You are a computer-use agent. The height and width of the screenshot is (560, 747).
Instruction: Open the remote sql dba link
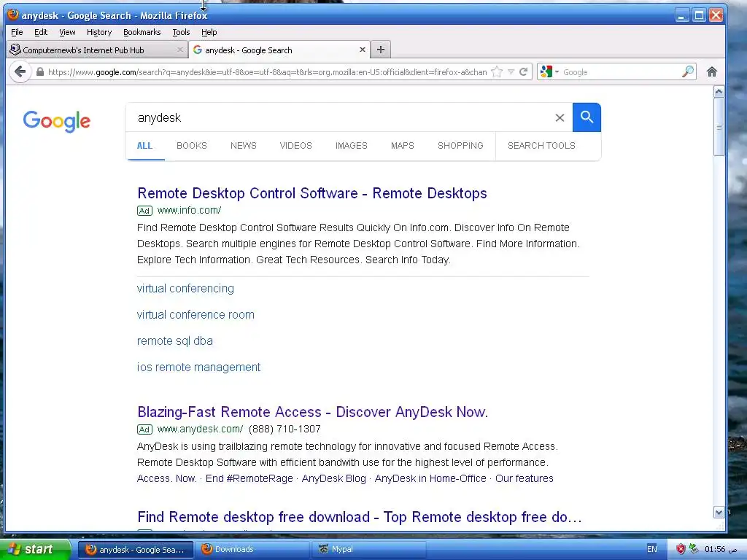tap(175, 341)
